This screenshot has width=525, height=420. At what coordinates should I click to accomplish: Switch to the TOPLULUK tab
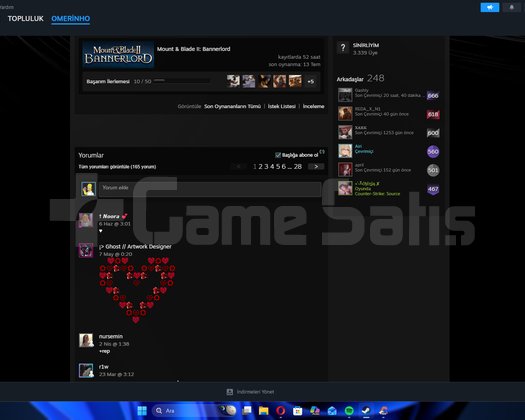click(x=26, y=19)
